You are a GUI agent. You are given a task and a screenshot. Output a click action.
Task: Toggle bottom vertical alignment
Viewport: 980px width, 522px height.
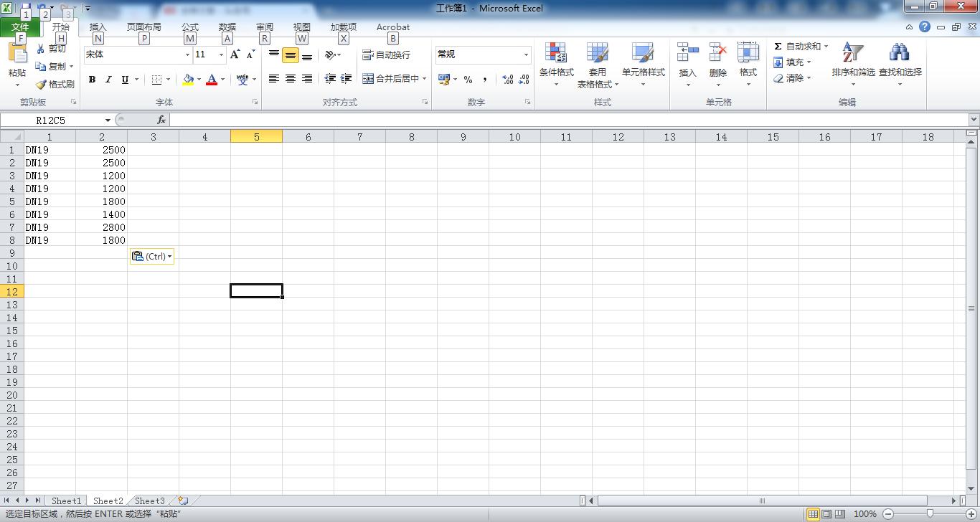point(307,54)
